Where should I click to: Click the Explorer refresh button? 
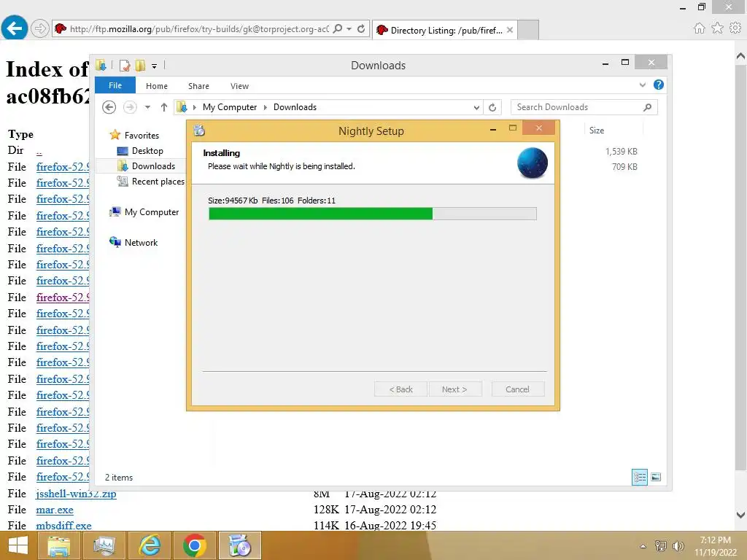[492, 107]
